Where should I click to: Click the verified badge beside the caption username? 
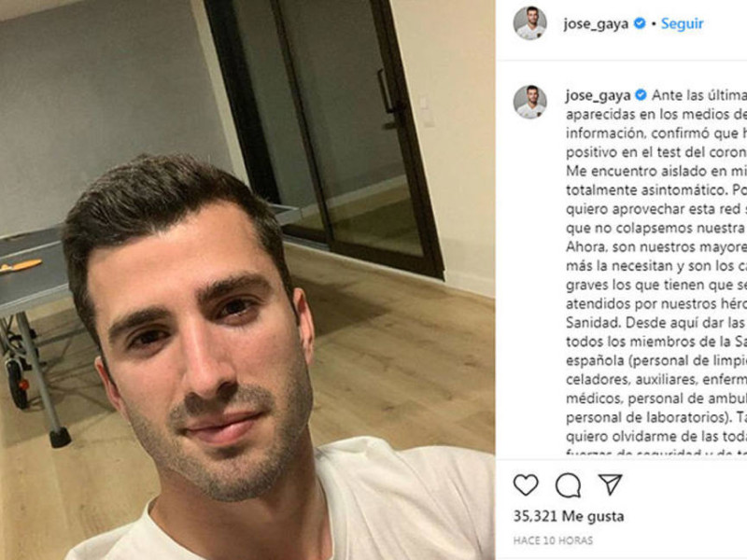[x=641, y=95]
